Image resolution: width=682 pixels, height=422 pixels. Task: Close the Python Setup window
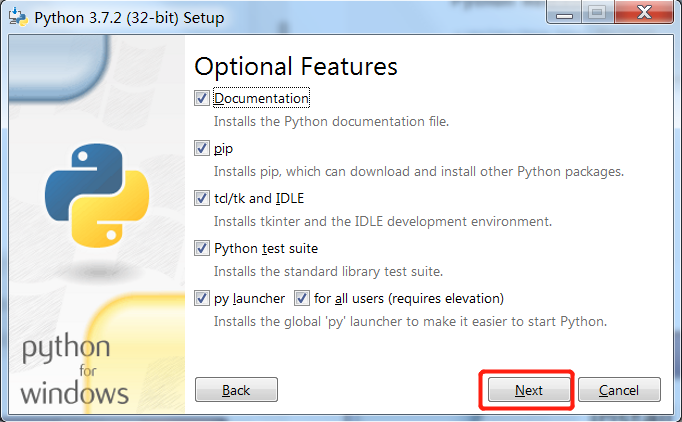tap(644, 12)
